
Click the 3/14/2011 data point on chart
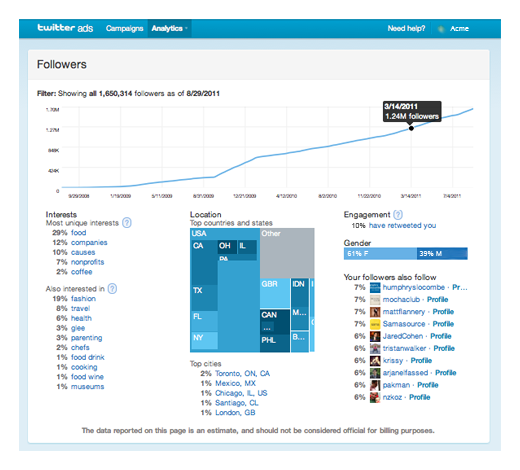pos(411,128)
